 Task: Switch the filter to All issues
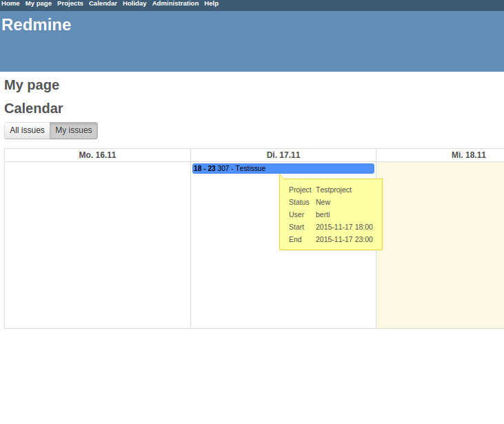pos(27,130)
